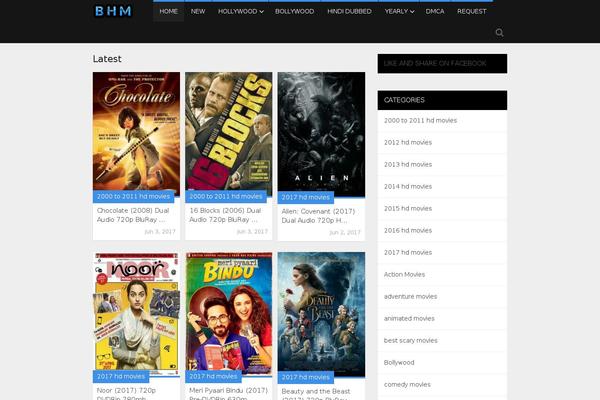Click the Categories sidebar heading
600x400 pixels.
(x=404, y=100)
